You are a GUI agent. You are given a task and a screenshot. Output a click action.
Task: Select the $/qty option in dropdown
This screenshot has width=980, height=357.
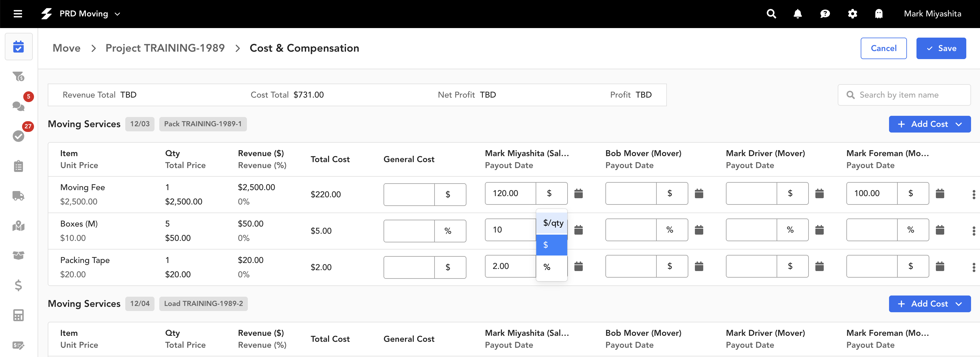point(552,223)
